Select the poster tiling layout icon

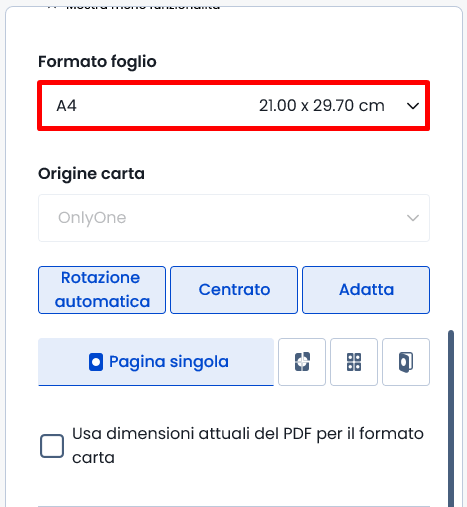(x=302, y=362)
